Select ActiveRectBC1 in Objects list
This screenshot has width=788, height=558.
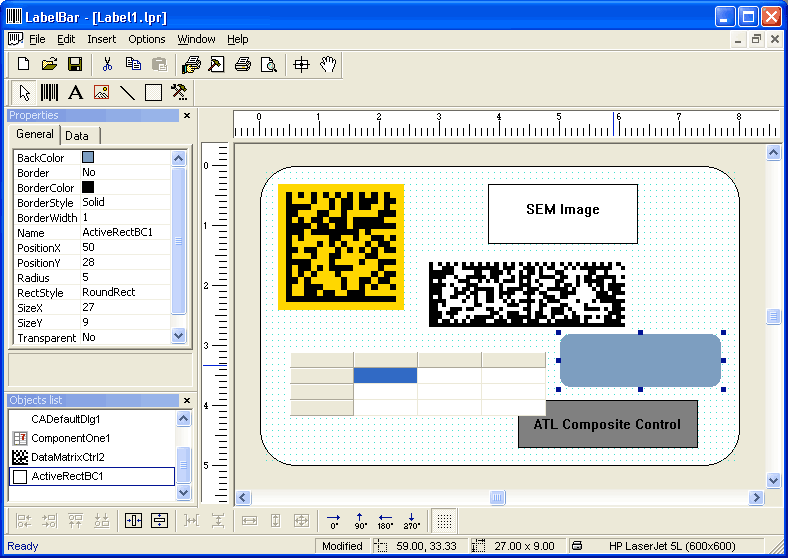point(92,476)
